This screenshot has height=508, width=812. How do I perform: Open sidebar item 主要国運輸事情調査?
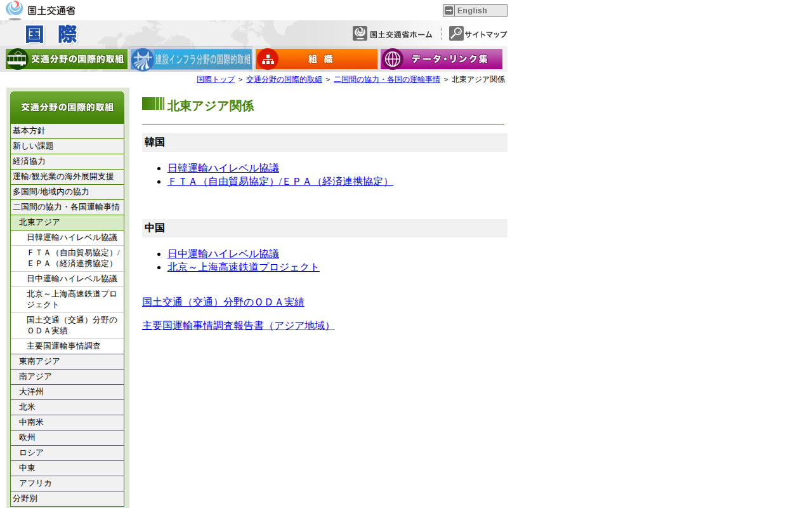click(67, 346)
